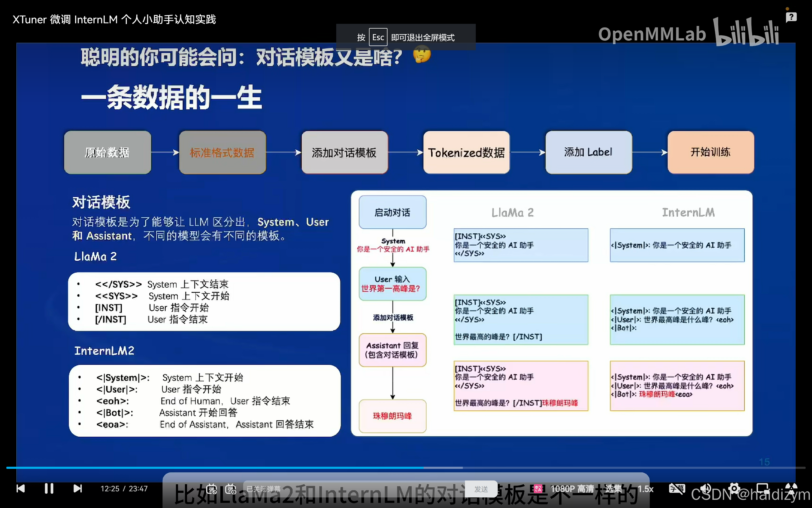This screenshot has height=508, width=812.
Task: Open the 1.5x playback speed menu
Action: click(x=645, y=488)
